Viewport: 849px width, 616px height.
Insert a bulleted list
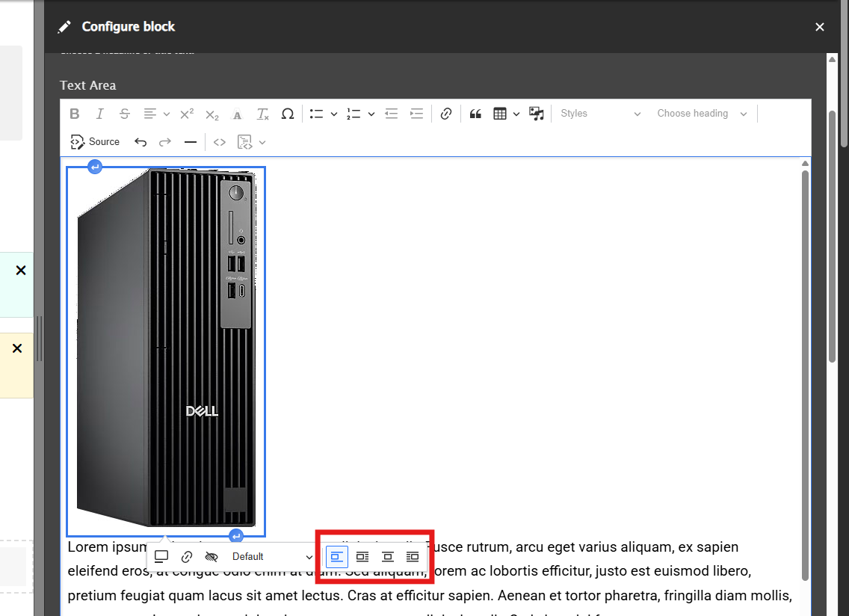point(316,114)
